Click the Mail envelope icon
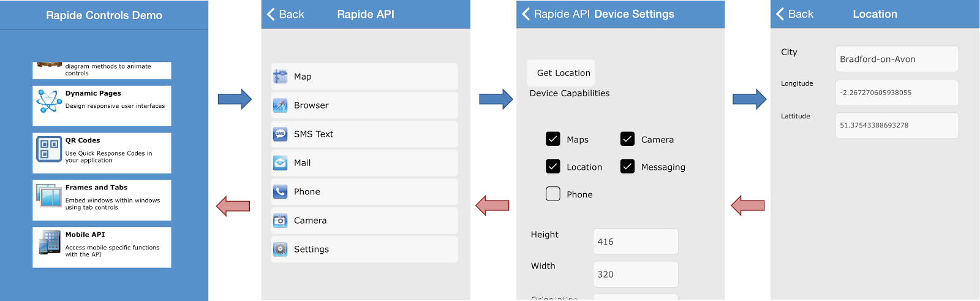The height and width of the screenshot is (301, 980). tap(281, 163)
